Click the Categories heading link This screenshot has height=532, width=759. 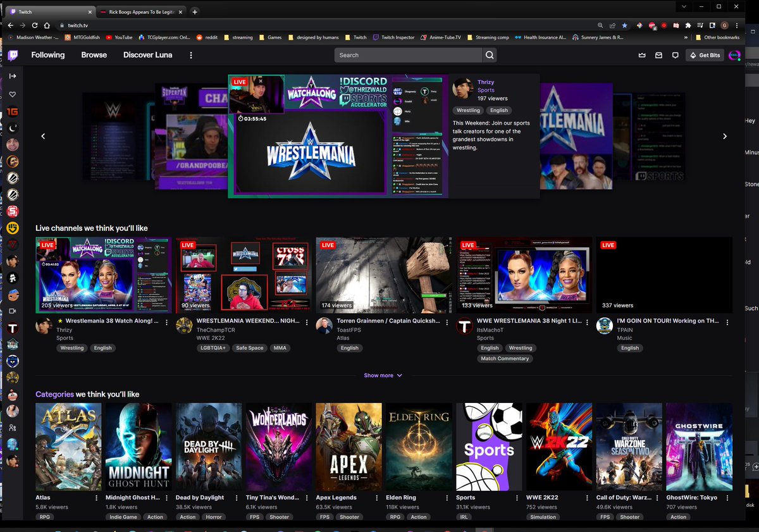pos(54,394)
